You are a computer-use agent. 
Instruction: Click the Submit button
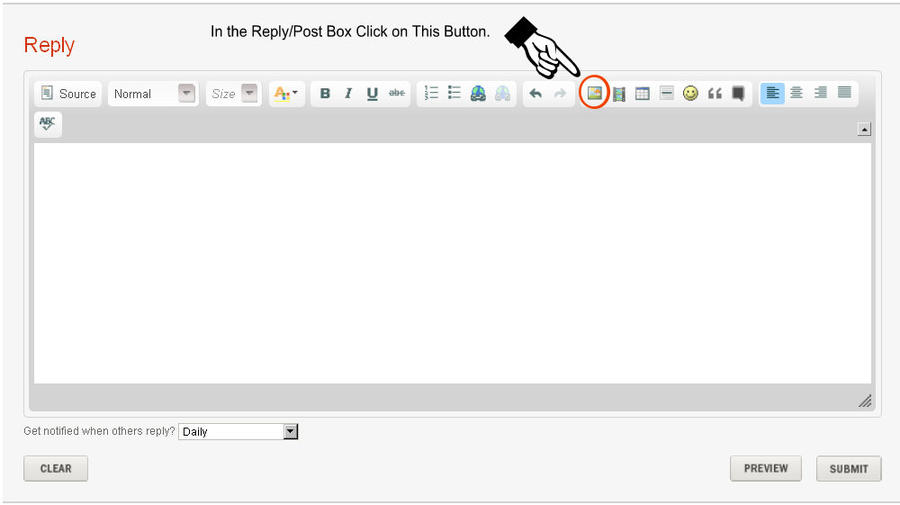(x=848, y=468)
